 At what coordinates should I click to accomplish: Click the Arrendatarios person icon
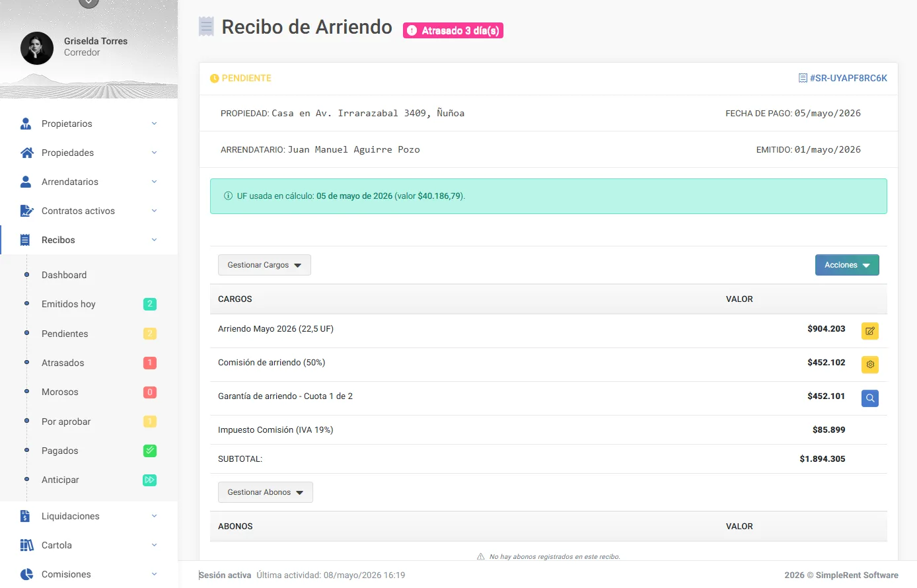click(26, 182)
